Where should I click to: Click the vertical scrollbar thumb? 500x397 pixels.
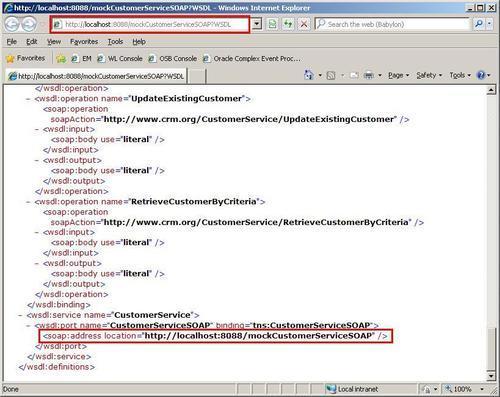tap(491, 349)
